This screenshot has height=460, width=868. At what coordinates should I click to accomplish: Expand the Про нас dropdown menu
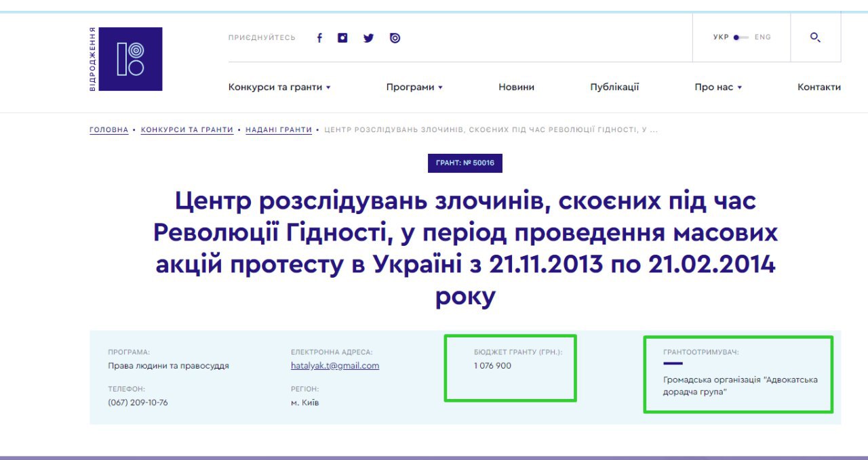point(718,87)
